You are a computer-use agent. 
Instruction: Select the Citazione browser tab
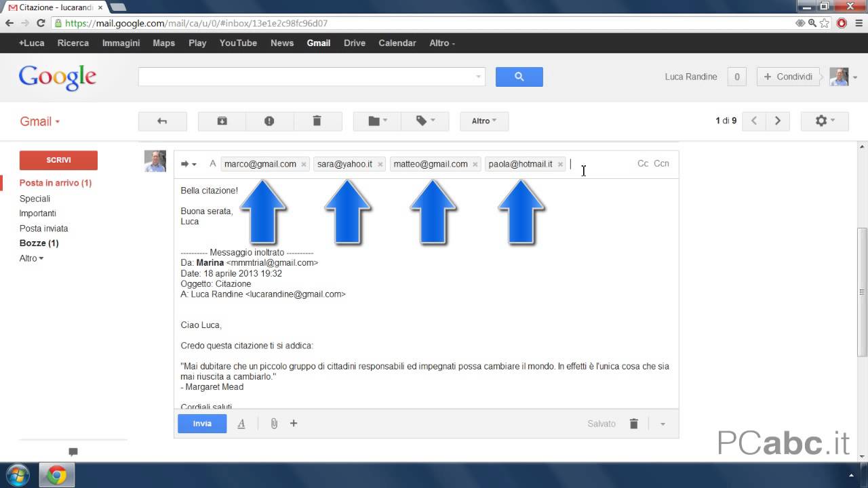click(x=55, y=7)
